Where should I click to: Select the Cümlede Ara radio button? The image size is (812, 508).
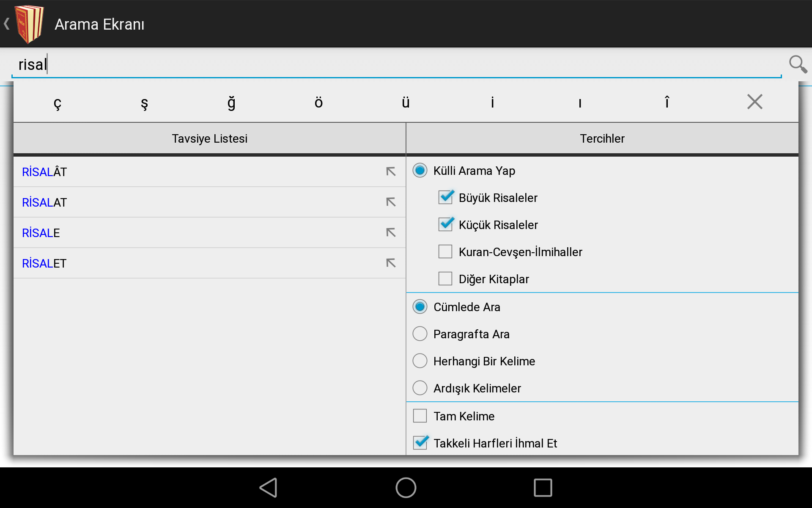tap(420, 307)
